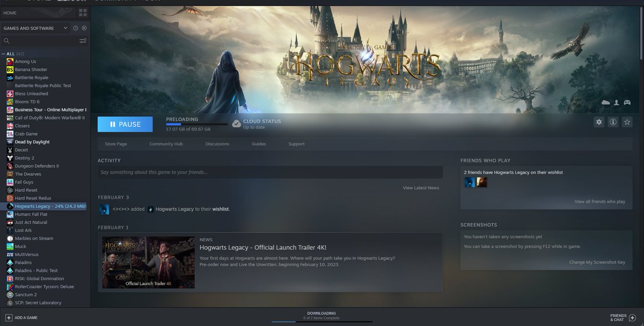Select the Bless Unleashed icon
644x326 pixels.
click(10, 94)
